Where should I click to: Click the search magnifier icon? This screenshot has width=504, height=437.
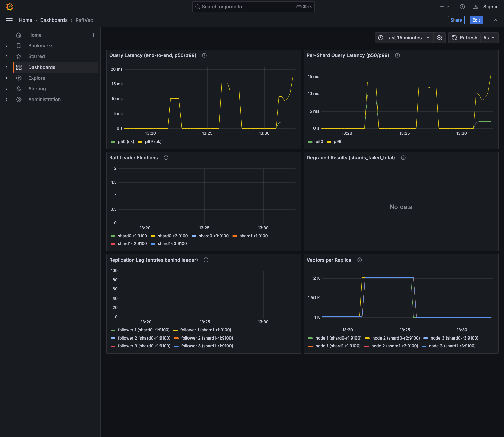tap(198, 7)
